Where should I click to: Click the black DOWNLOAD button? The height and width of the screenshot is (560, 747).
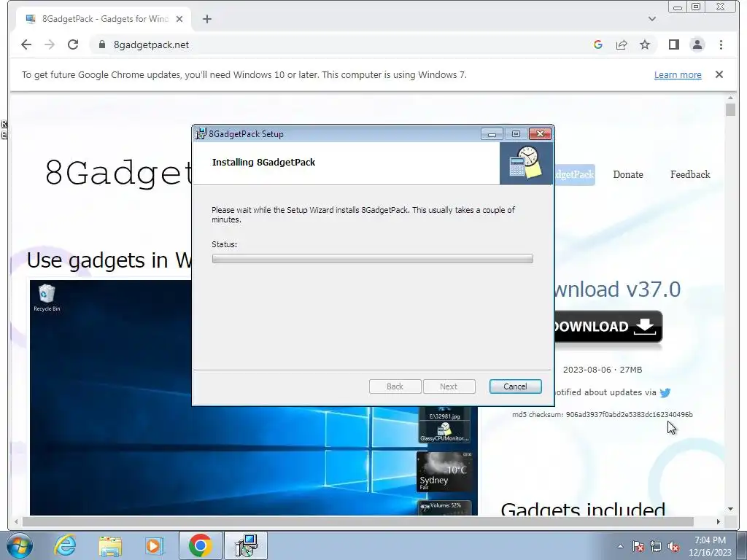tap(608, 327)
